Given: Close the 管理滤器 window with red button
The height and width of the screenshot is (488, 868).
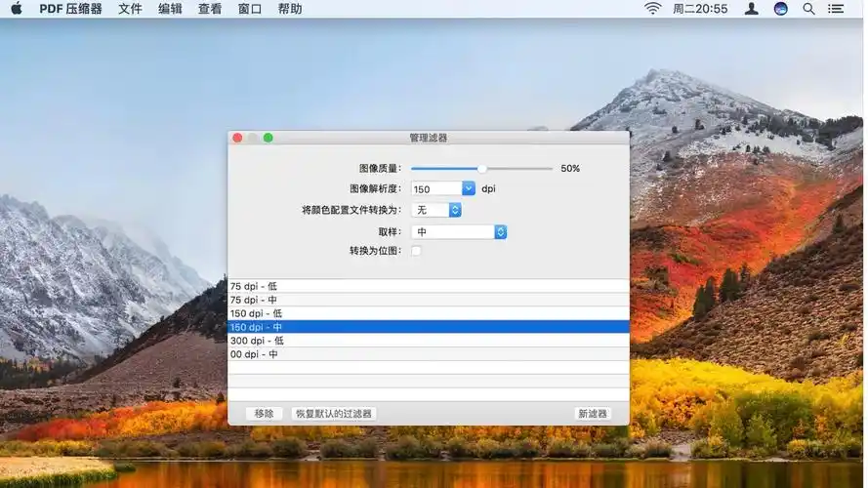Looking at the screenshot, I should point(237,138).
